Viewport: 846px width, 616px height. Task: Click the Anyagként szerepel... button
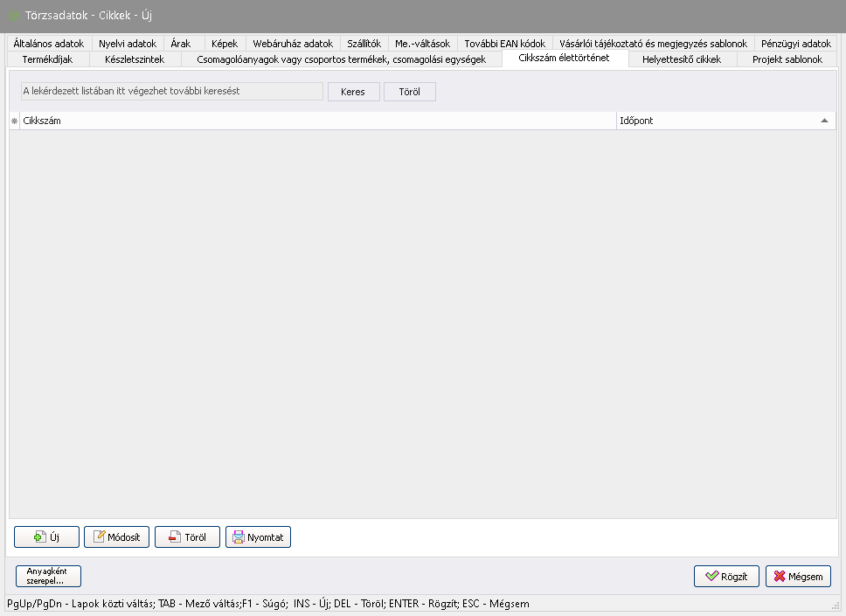point(48,576)
